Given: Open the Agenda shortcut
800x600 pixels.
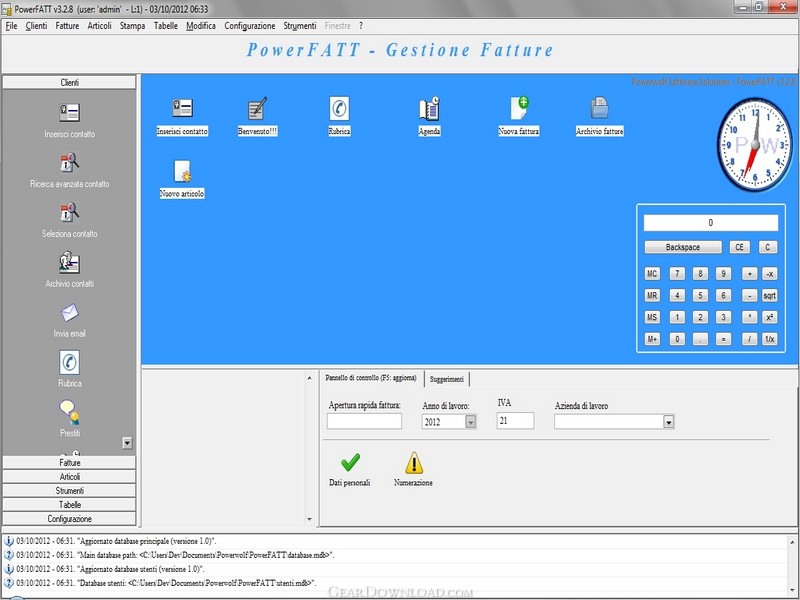Looking at the screenshot, I should [429, 108].
